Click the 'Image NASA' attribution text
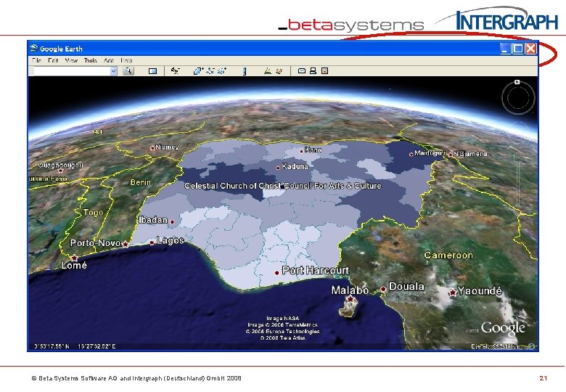 [x=283, y=319]
